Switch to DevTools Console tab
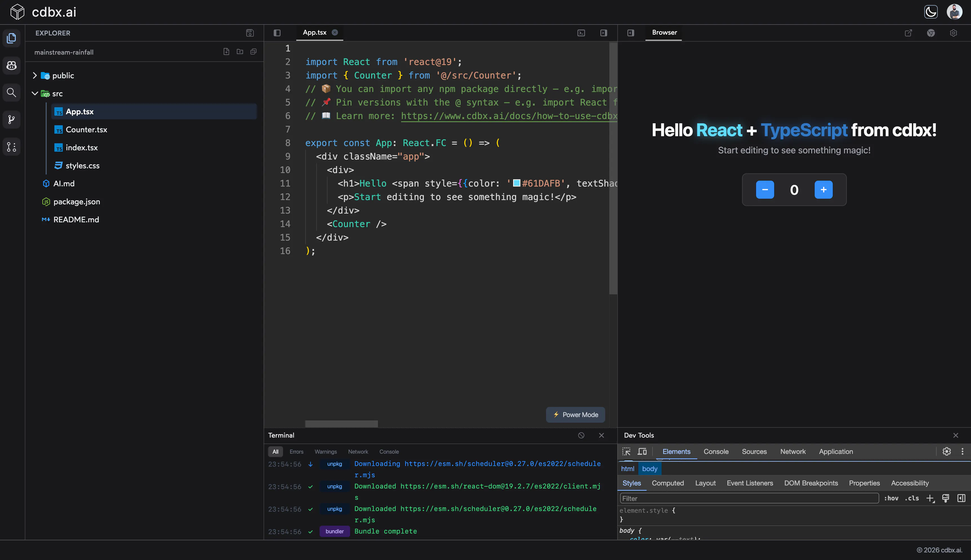 [716, 452]
